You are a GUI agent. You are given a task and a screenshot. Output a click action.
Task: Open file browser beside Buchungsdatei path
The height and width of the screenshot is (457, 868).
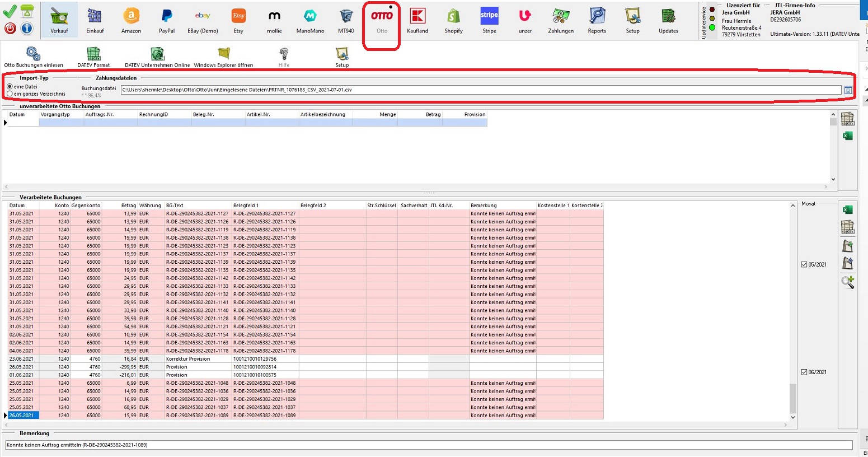point(848,90)
